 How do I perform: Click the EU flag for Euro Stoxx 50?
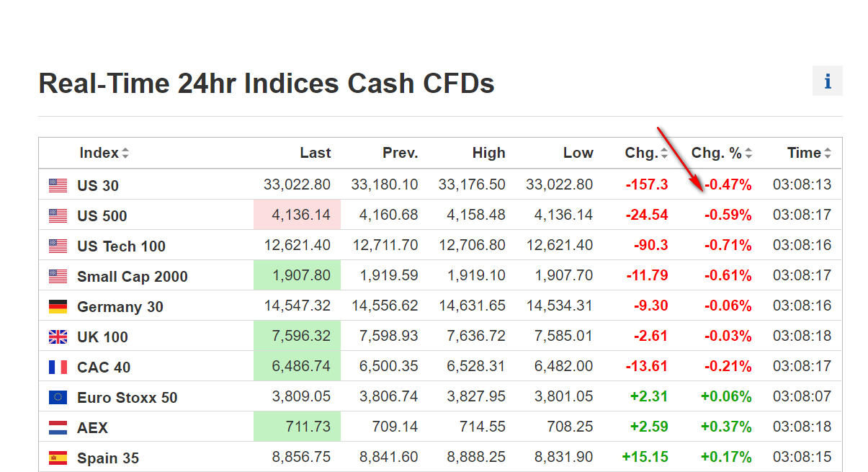[x=58, y=398]
